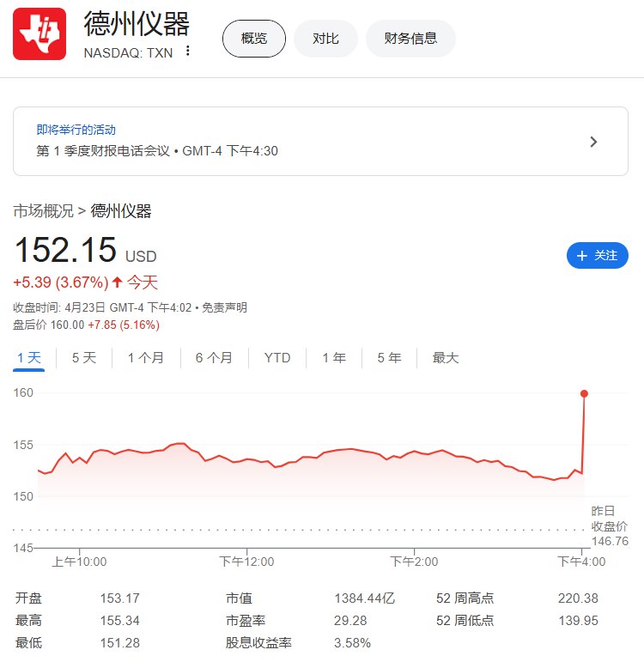Click the red up-arrow beside 今天

point(118,282)
